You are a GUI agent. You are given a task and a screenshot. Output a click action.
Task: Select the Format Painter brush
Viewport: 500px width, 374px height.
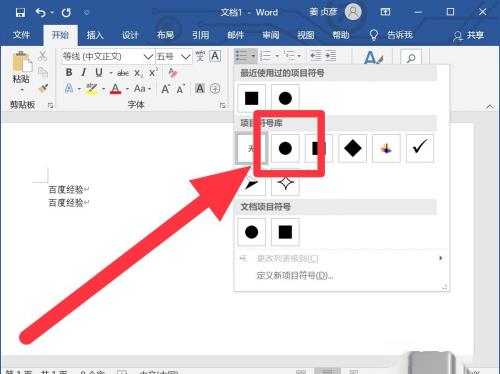[43, 88]
